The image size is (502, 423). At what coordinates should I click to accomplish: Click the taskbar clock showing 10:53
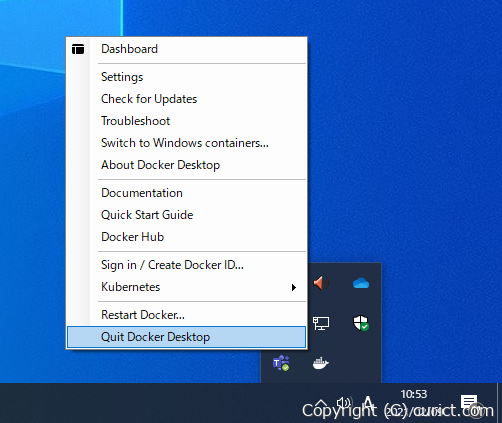click(414, 394)
